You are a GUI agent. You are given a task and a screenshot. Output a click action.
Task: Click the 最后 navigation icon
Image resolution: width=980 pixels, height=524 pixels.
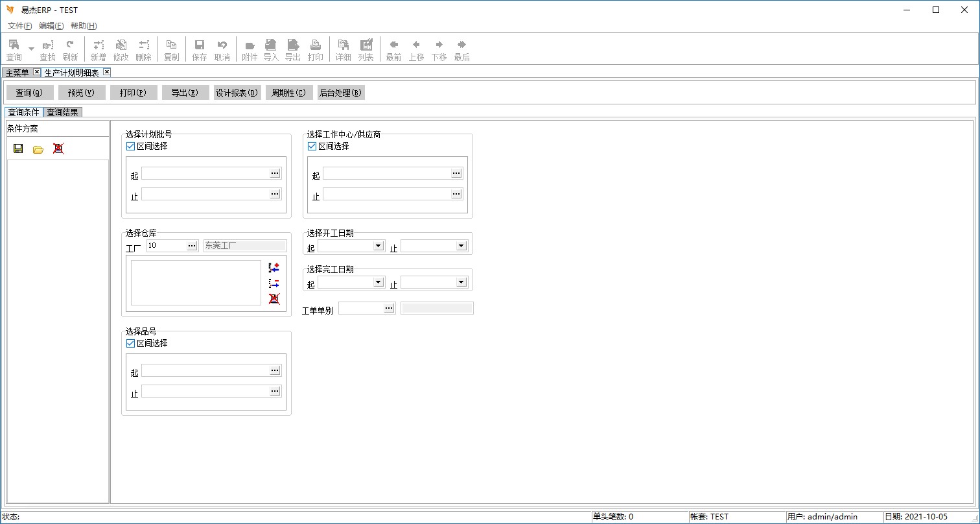pyautogui.click(x=461, y=49)
